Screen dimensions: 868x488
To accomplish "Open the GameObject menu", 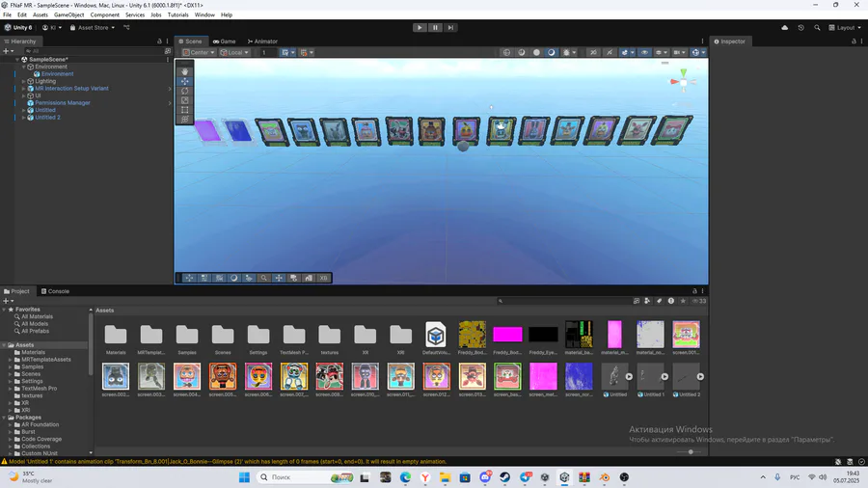I will click(x=68, y=14).
